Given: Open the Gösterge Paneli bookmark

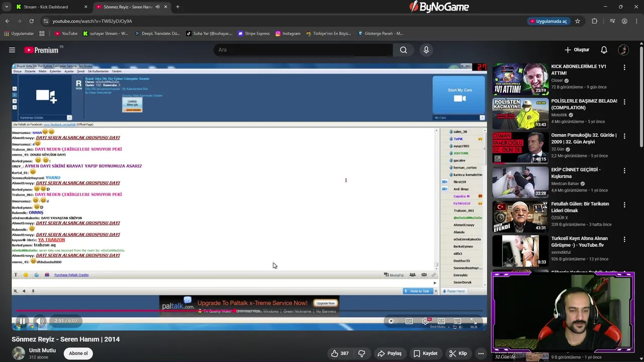Looking at the screenshot, I should point(380,34).
